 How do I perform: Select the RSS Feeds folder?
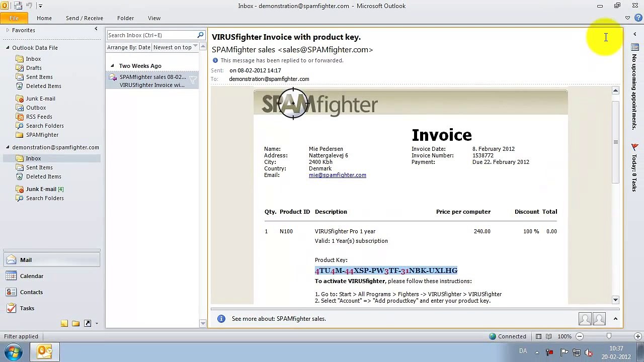tap(39, 117)
